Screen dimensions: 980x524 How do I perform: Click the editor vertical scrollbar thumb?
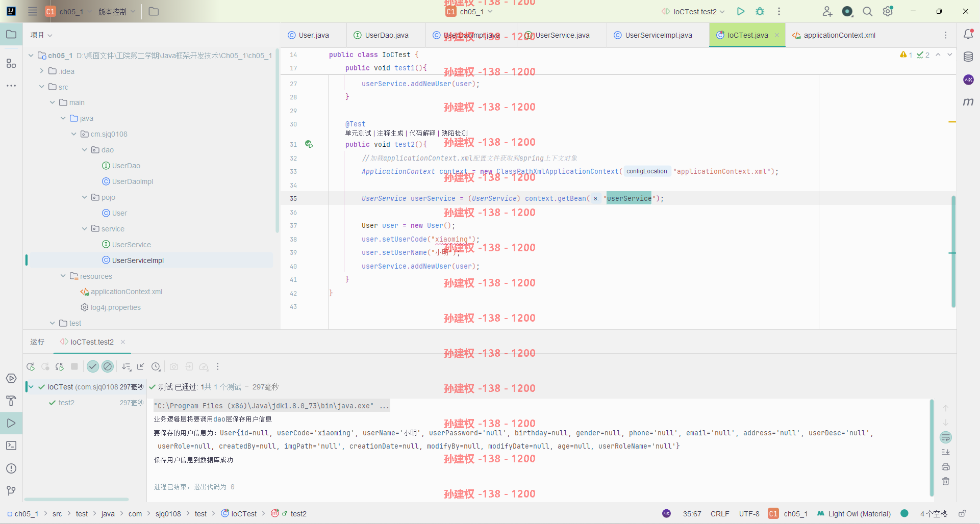coord(953,251)
